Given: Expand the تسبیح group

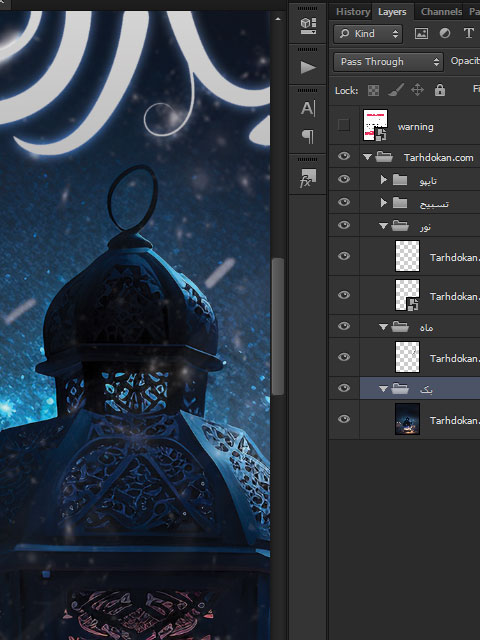Looking at the screenshot, I should click(x=383, y=202).
